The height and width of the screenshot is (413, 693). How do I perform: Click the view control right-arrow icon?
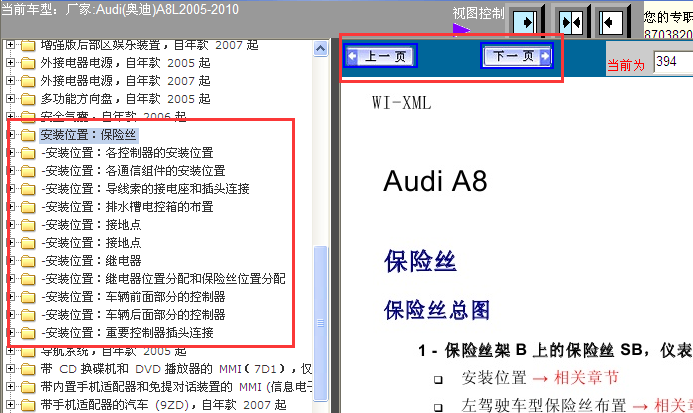click(x=525, y=22)
